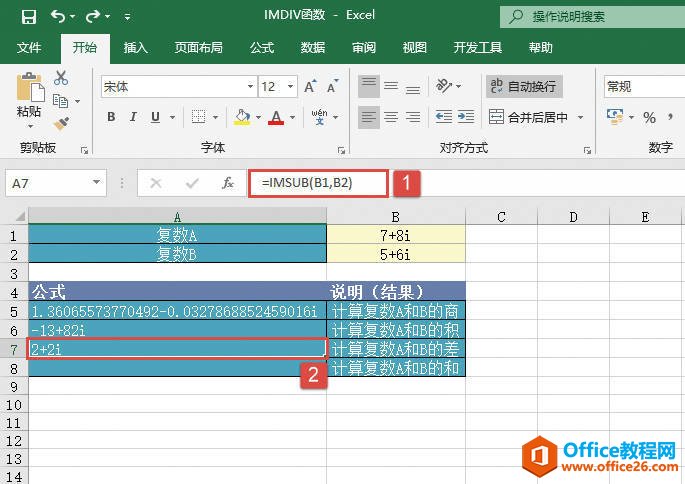
Task: Open the 帮助 ribbon tab
Action: click(x=541, y=47)
